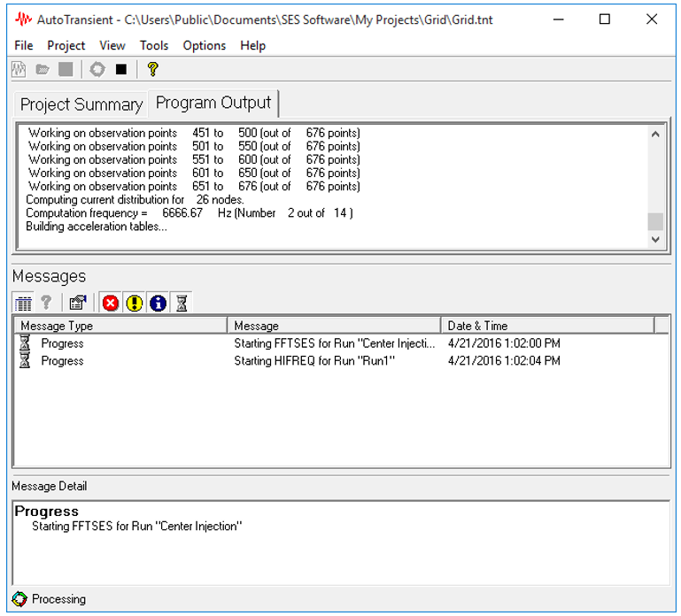This screenshot has height=616, width=681.
Task: Click the hourglass icon of the FFTSES progress row
Action: tap(25, 343)
